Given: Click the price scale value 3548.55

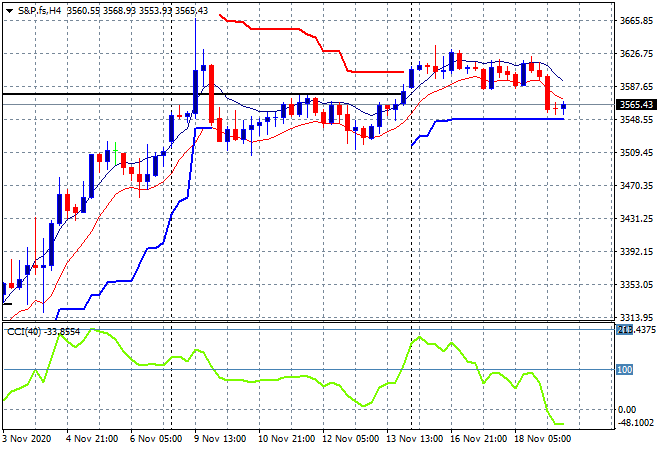Looking at the screenshot, I should [636, 120].
